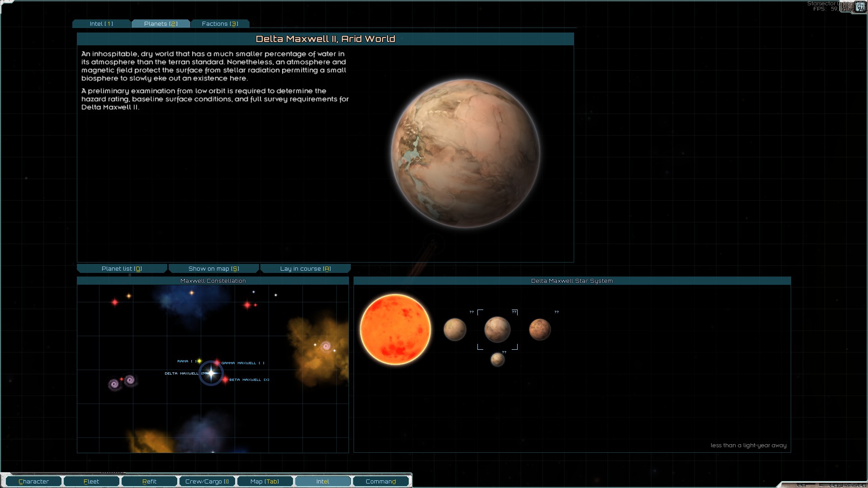The height and width of the screenshot is (488, 868).
Task: Open the Crew/Cargo screen
Action: [207, 482]
